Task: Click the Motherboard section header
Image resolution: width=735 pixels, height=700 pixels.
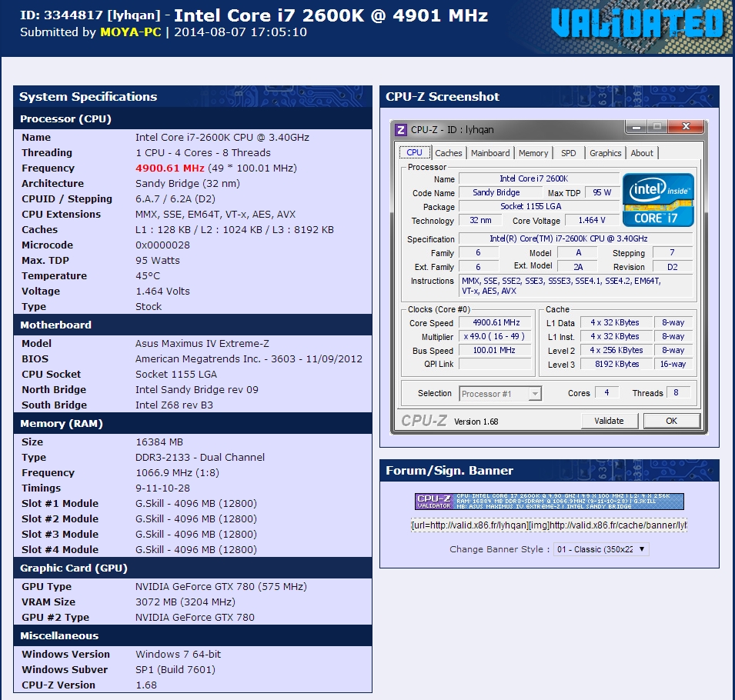Action: 192,325
